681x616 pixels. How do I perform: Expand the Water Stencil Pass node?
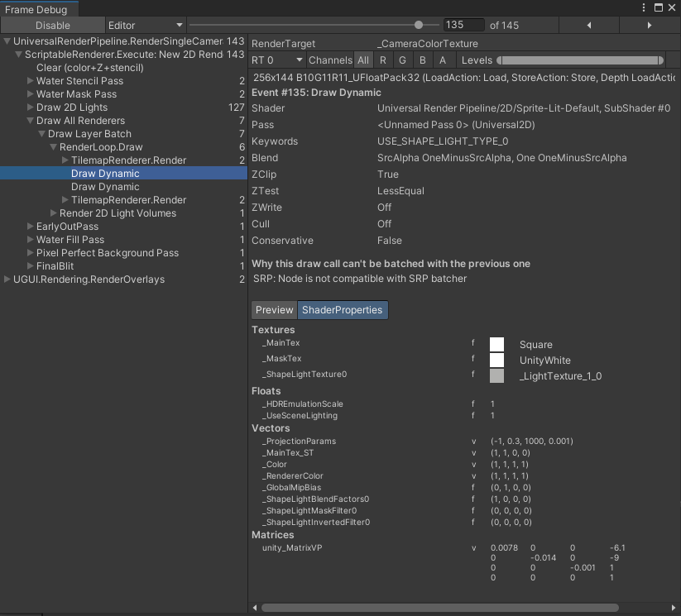pos(31,81)
